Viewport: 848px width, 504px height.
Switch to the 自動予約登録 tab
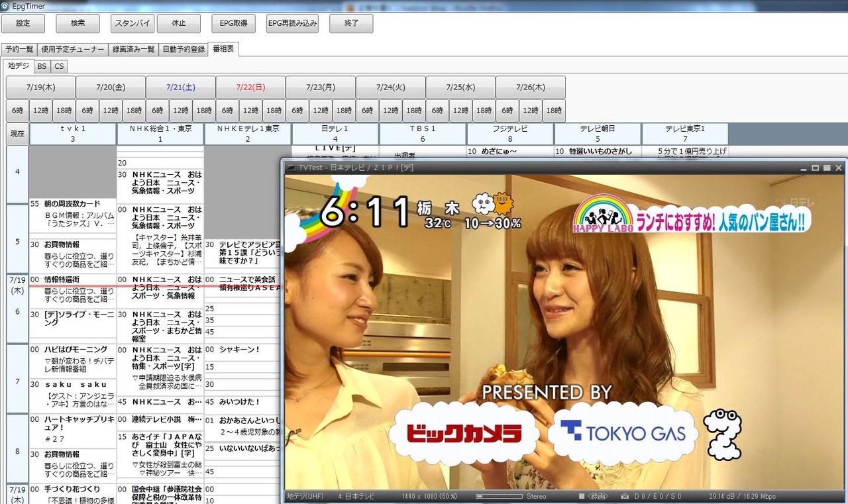pyautogui.click(x=184, y=49)
